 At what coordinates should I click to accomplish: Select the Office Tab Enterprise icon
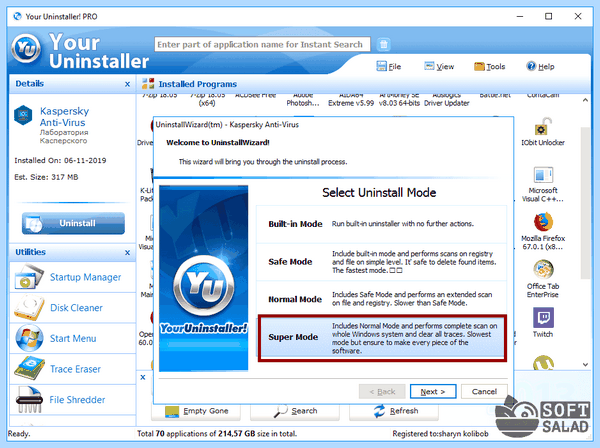[543, 279]
